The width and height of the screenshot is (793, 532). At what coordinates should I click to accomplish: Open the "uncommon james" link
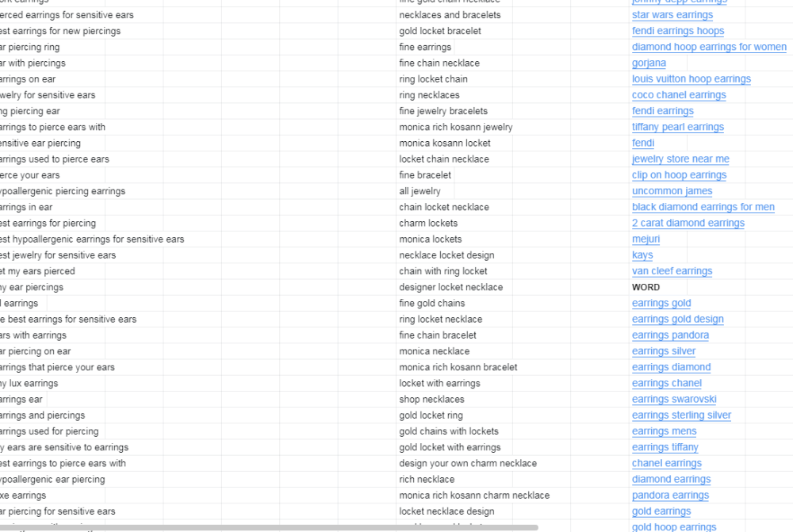coord(672,191)
